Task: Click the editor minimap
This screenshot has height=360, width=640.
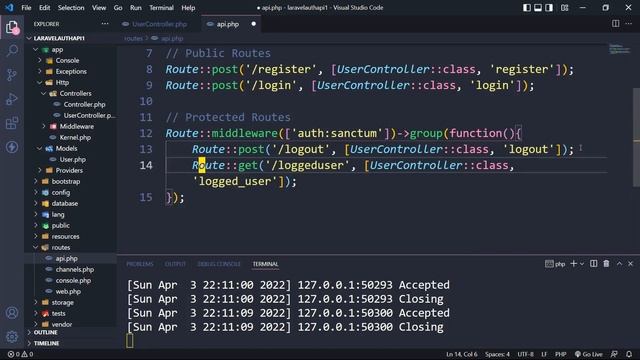Action: pos(619,49)
